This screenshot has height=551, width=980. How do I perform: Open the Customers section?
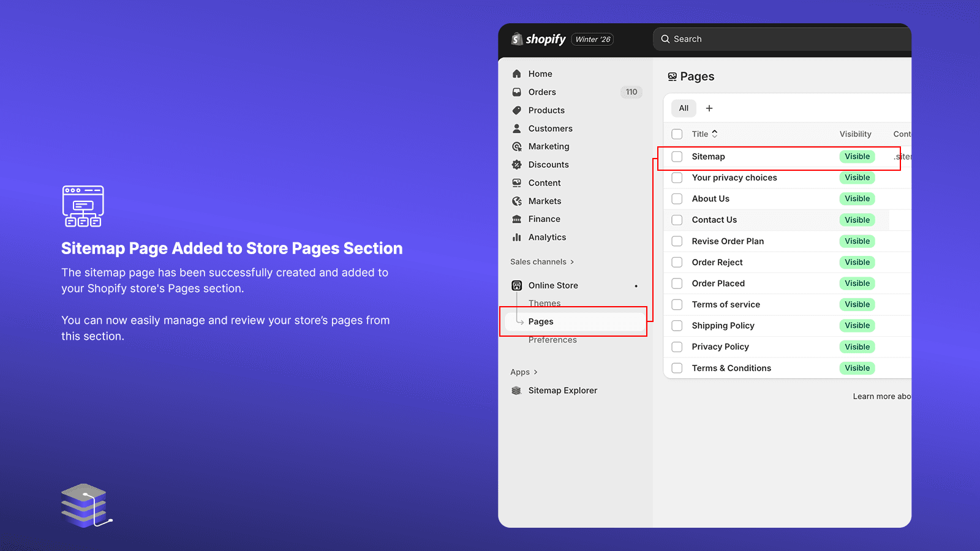click(550, 129)
